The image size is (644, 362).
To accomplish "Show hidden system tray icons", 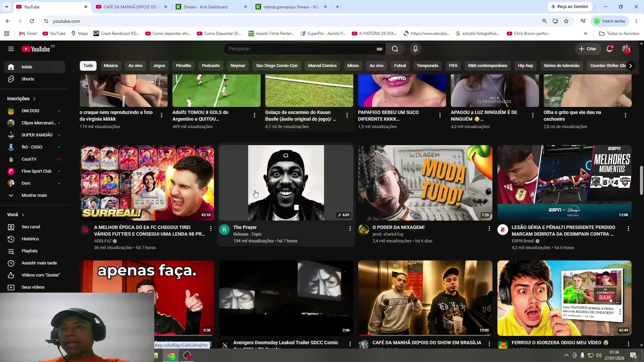I will coord(567,355).
